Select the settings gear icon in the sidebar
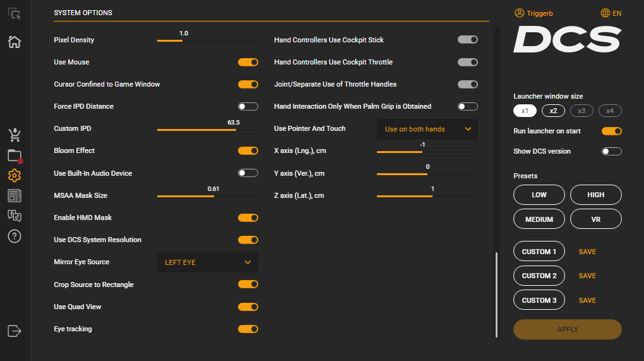The width and height of the screenshot is (644, 361). (15, 176)
